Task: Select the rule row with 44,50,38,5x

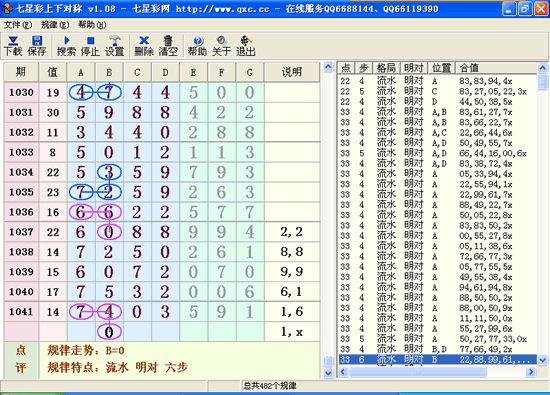Action: point(437,102)
